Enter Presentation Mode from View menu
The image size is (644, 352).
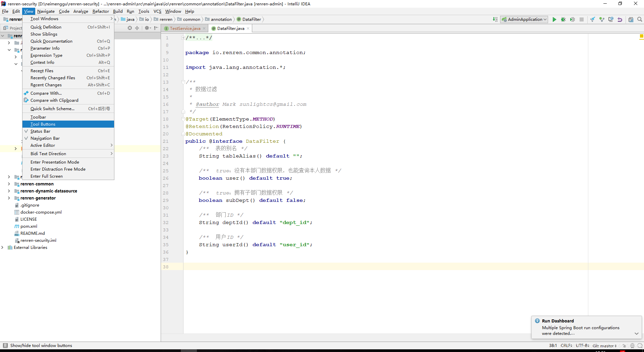pyautogui.click(x=68, y=162)
